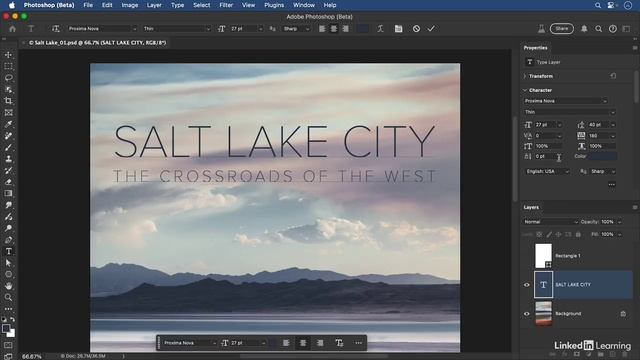Open the Help menu

329,5
